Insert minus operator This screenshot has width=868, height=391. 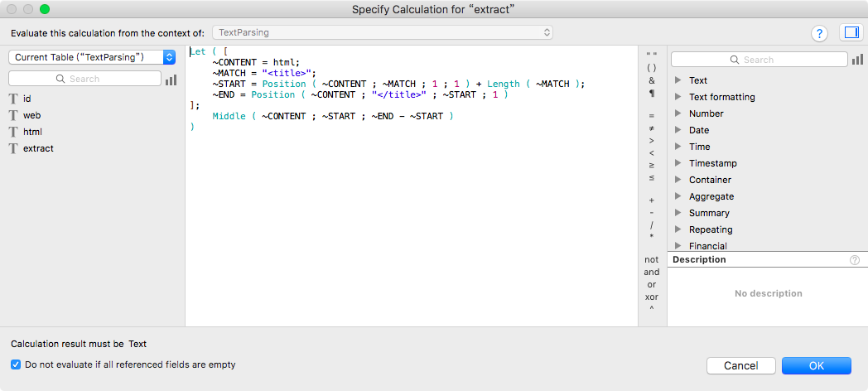click(652, 213)
